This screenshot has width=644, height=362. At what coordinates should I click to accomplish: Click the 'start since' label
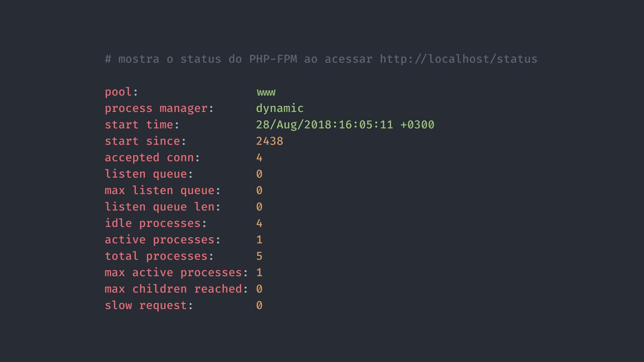click(x=142, y=141)
